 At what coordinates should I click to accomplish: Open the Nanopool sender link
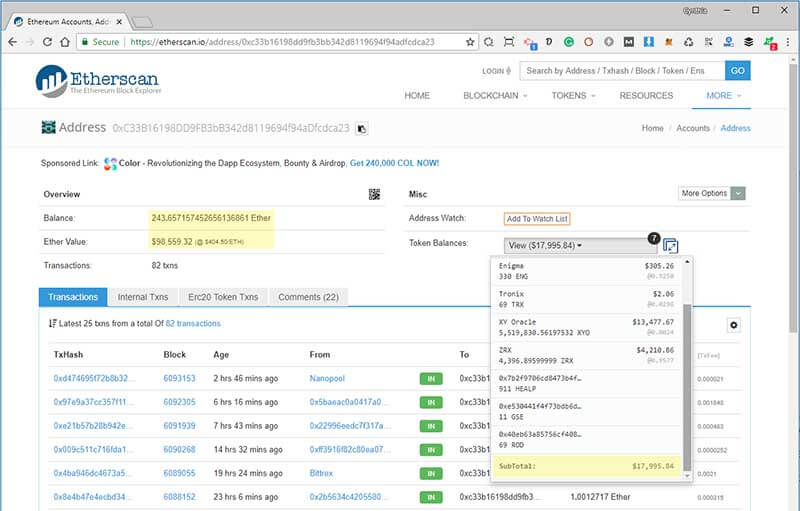pos(327,378)
